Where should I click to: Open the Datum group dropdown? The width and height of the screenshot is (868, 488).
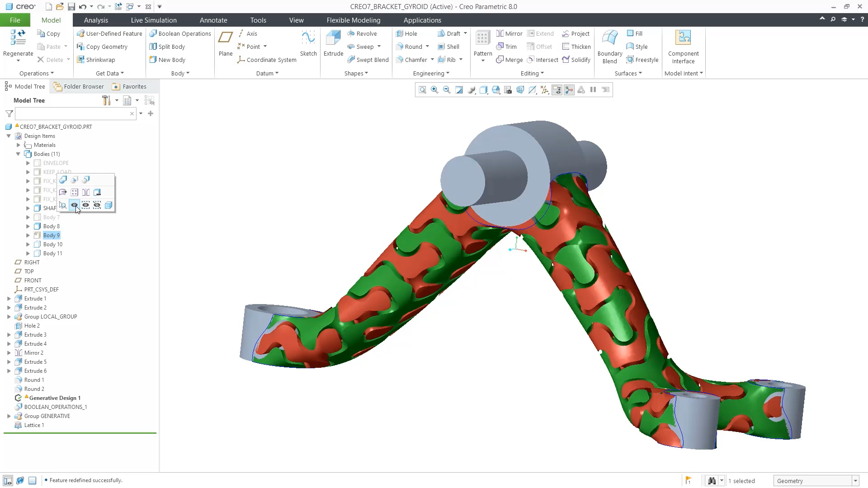pos(267,73)
